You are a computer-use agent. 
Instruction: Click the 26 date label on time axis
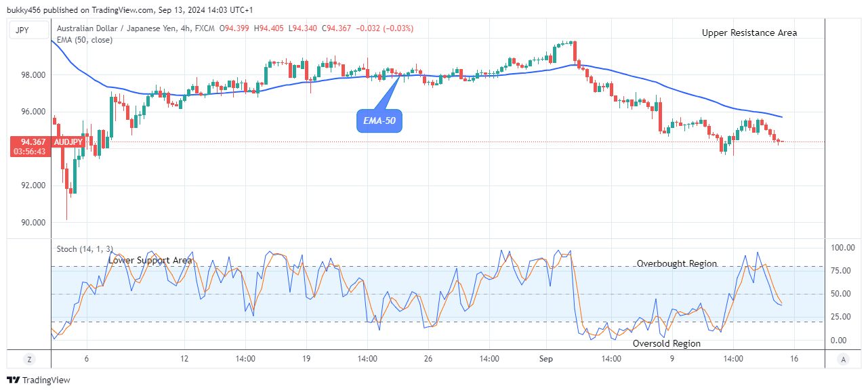[428, 359]
